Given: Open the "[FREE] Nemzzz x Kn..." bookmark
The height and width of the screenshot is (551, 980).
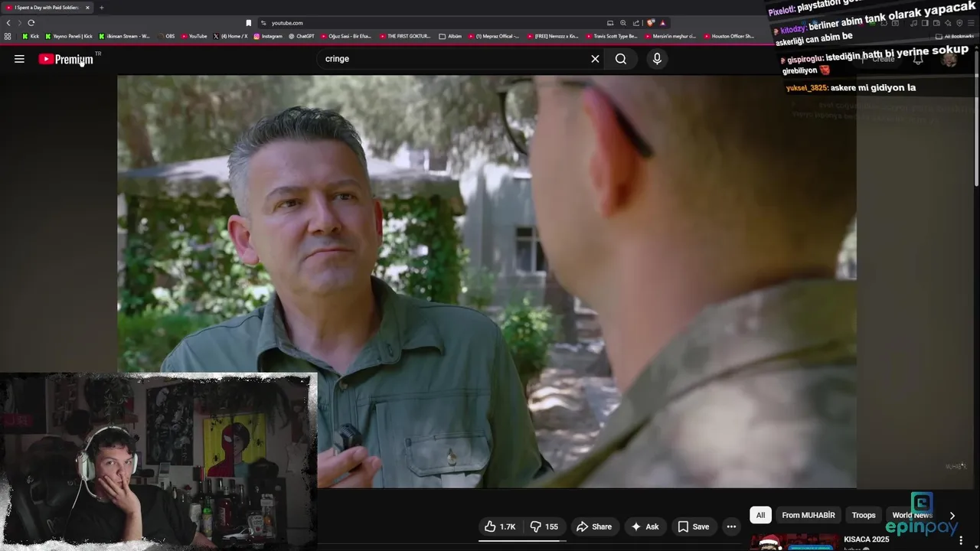Looking at the screenshot, I should (552, 36).
